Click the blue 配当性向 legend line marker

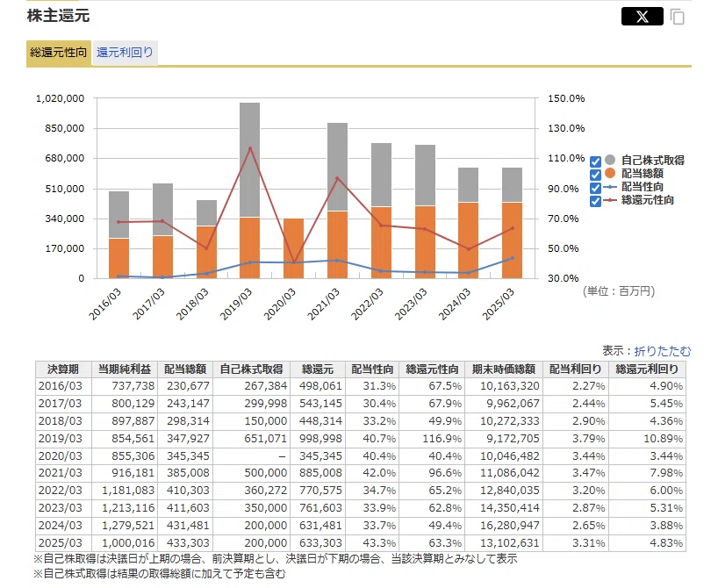pyautogui.click(x=610, y=187)
